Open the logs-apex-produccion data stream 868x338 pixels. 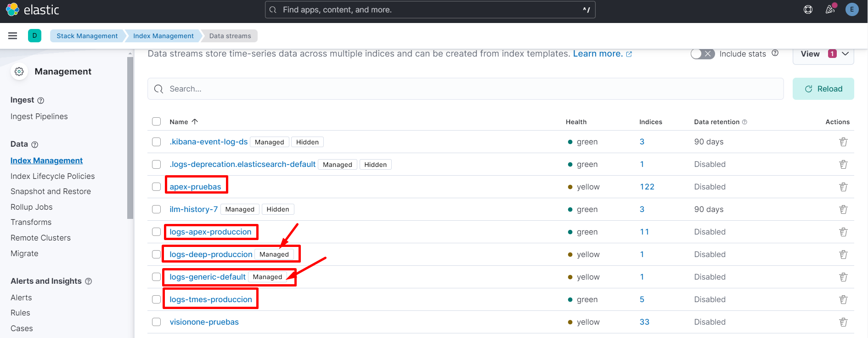point(210,232)
